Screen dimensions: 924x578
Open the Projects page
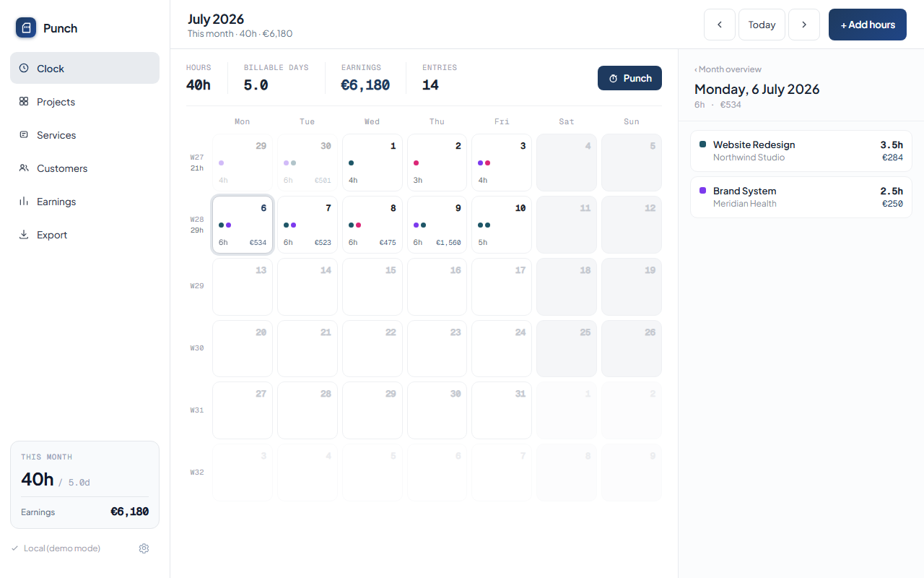pos(84,101)
